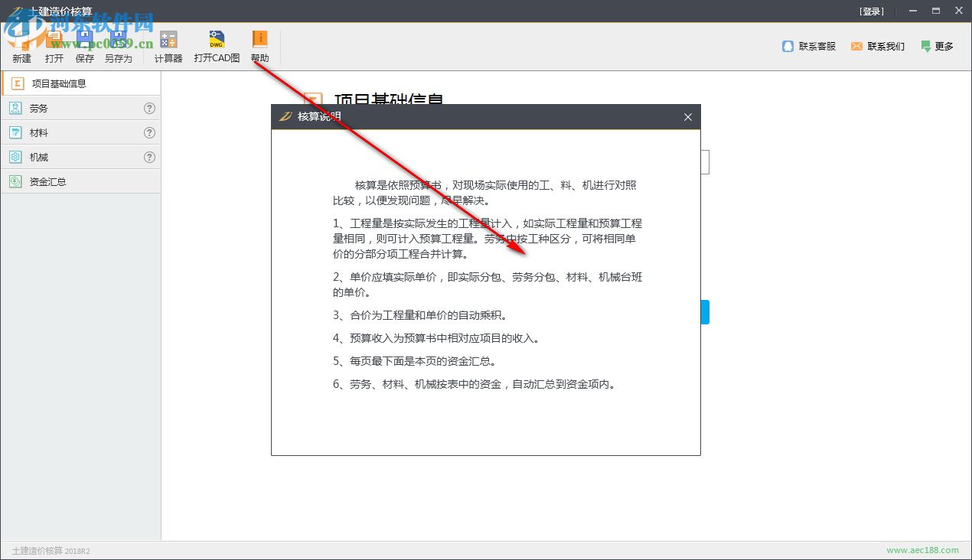Screen dimensions: 972x560
Task: Click the 登录 login link
Action: 872,11
